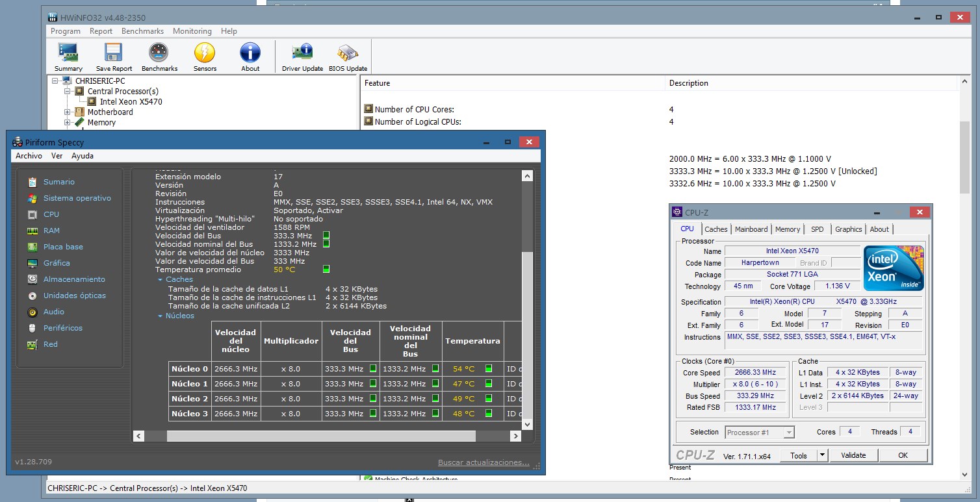Open Benchmarks gauge icon in HWiNFO32

(x=159, y=57)
